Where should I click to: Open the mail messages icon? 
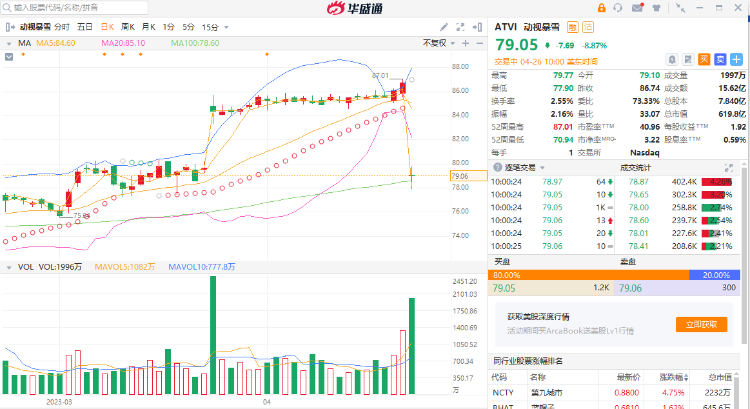(x=637, y=8)
